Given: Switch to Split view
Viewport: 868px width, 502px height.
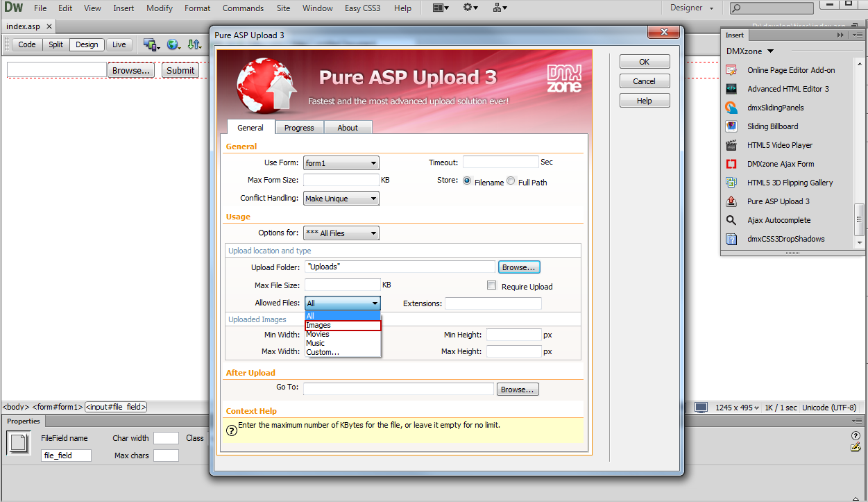Looking at the screenshot, I should tap(56, 44).
